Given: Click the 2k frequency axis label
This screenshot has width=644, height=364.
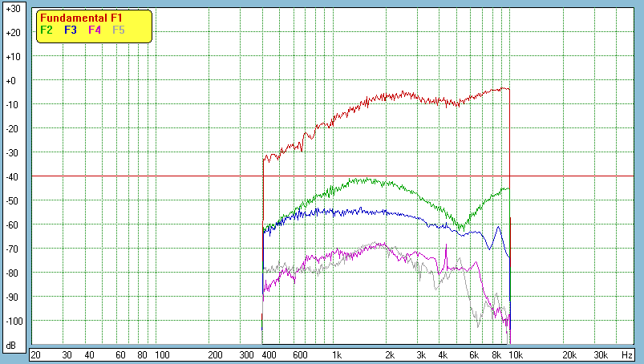Looking at the screenshot, I should (390, 354).
